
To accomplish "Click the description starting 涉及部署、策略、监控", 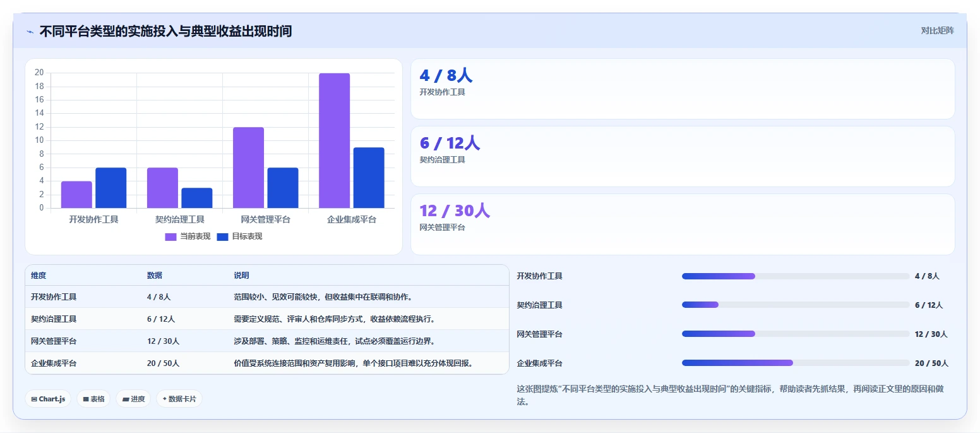I will (335, 341).
